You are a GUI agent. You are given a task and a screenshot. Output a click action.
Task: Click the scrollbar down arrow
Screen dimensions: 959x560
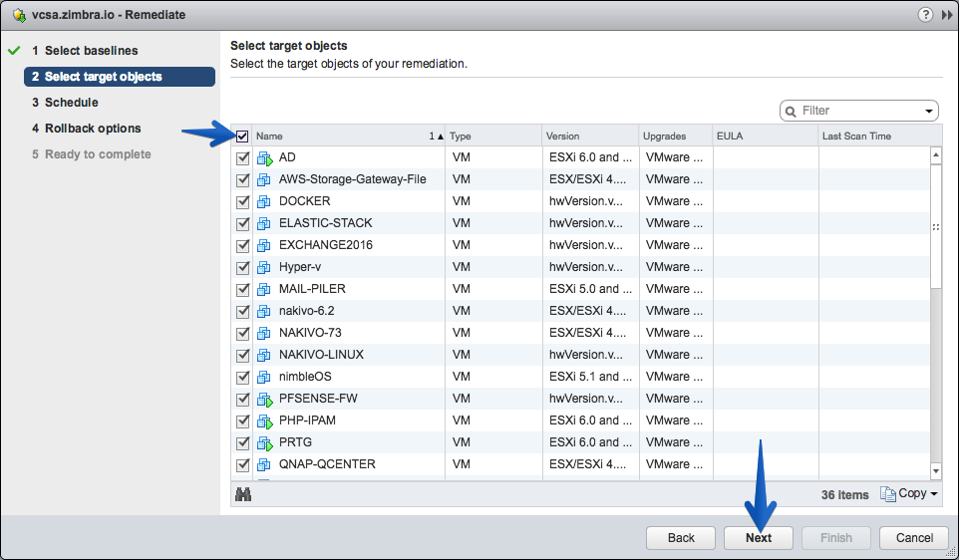[936, 470]
